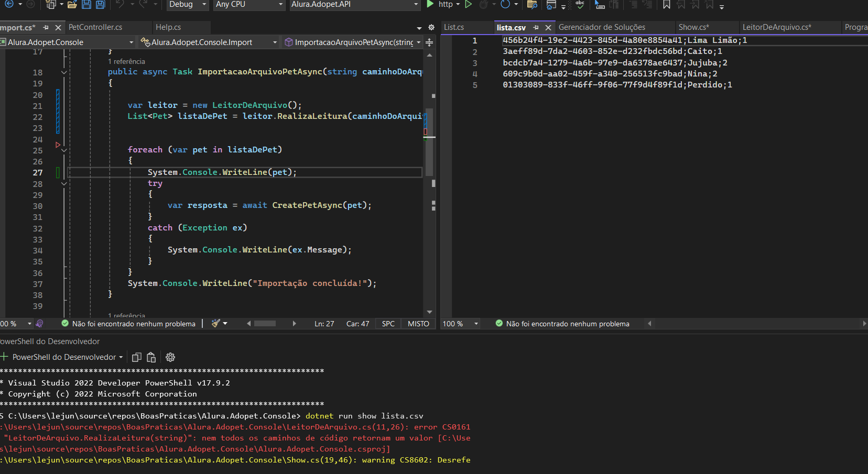The image size is (868, 474).
Task: Copy terminal selection with the copy icon
Action: pyautogui.click(x=137, y=357)
